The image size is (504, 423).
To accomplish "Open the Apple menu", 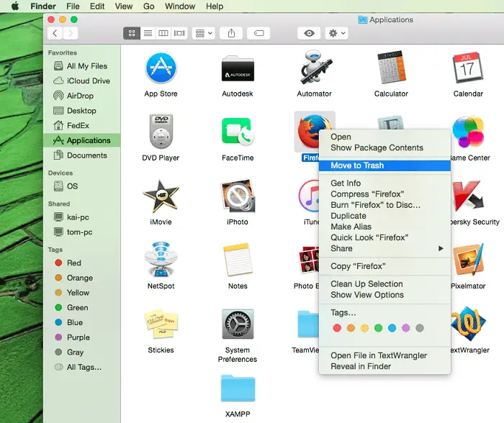I will coord(15,6).
